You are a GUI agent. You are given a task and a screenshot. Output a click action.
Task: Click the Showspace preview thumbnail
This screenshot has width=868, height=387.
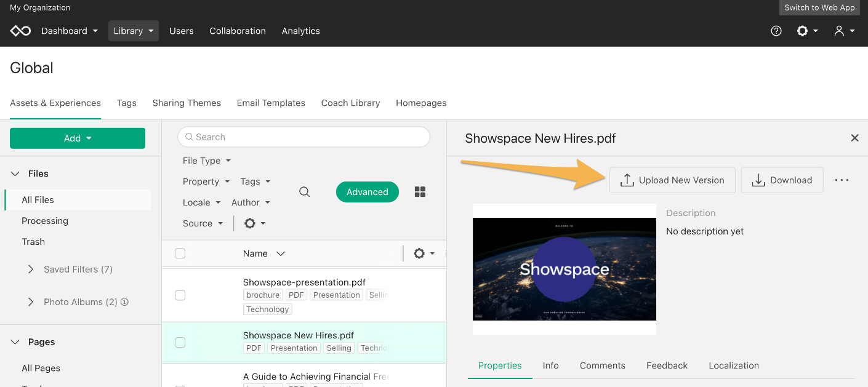[565, 269]
